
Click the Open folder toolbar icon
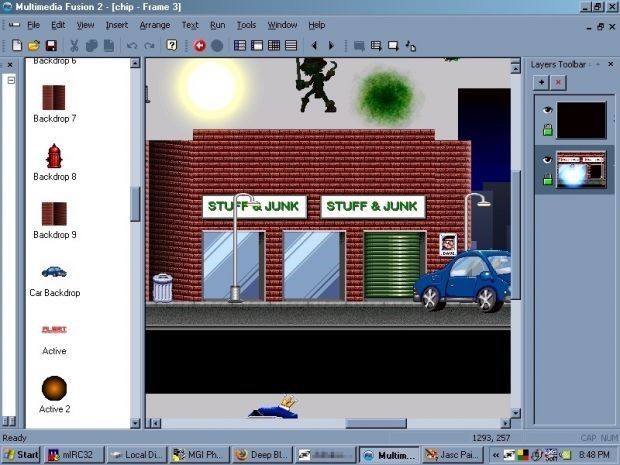coord(33,45)
